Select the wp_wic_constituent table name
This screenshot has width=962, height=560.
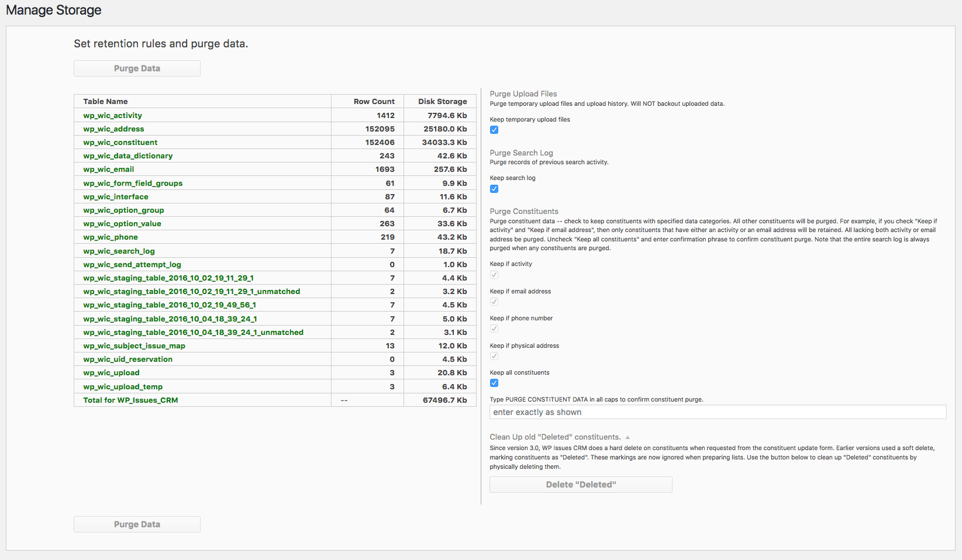[120, 143]
